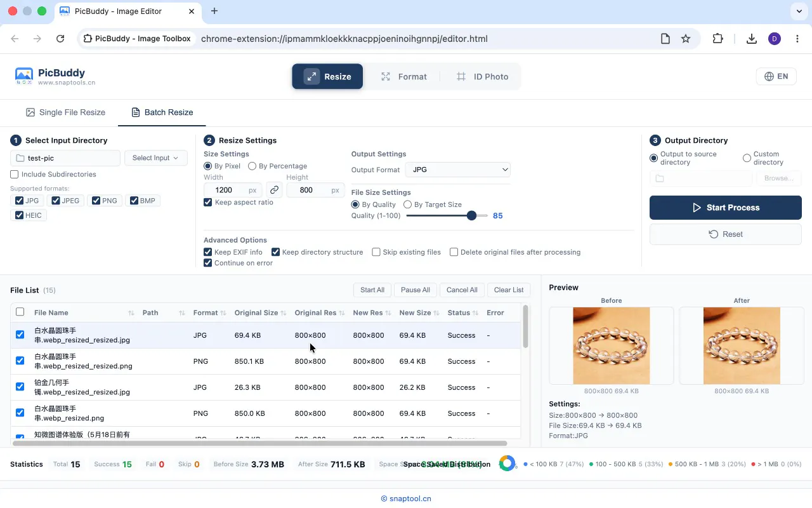This screenshot has height=508, width=812.
Task: Enable Include Subdirectories checkbox
Action: [x=15, y=174]
